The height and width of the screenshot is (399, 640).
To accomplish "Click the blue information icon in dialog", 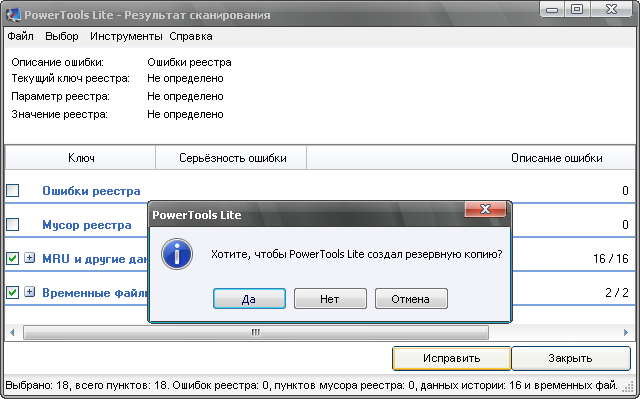I will 177,254.
